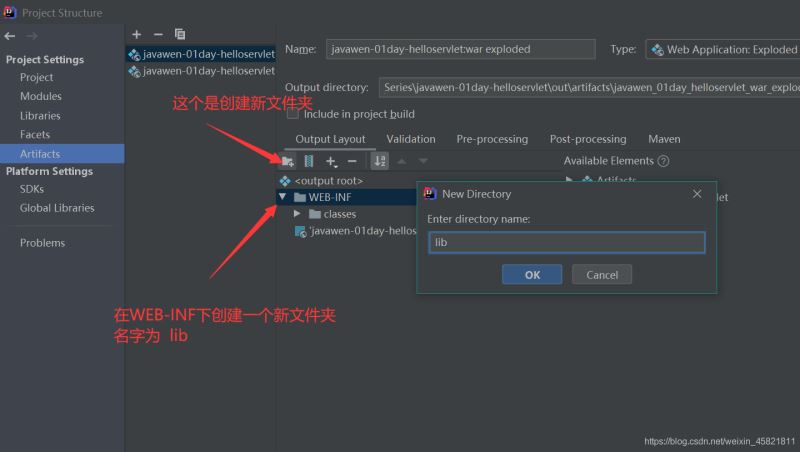Close the New Directory dialog

tap(697, 194)
